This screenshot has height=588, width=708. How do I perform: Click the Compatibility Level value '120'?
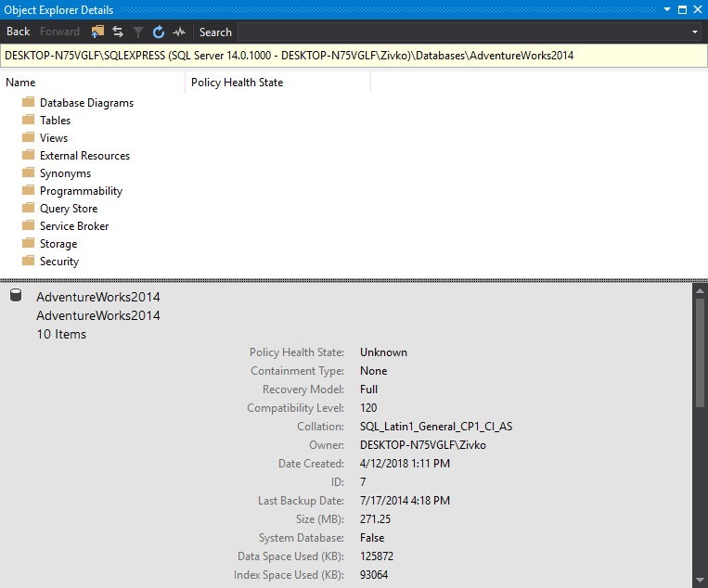click(x=368, y=408)
